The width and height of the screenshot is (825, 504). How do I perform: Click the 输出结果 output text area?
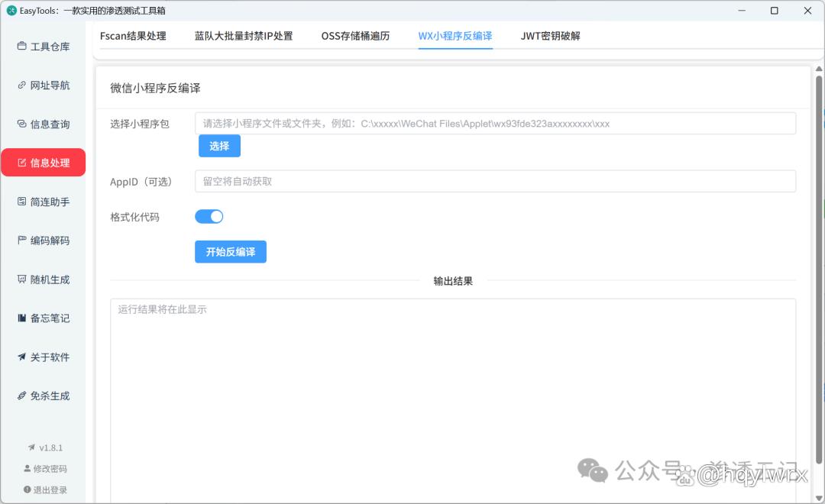pos(452,401)
